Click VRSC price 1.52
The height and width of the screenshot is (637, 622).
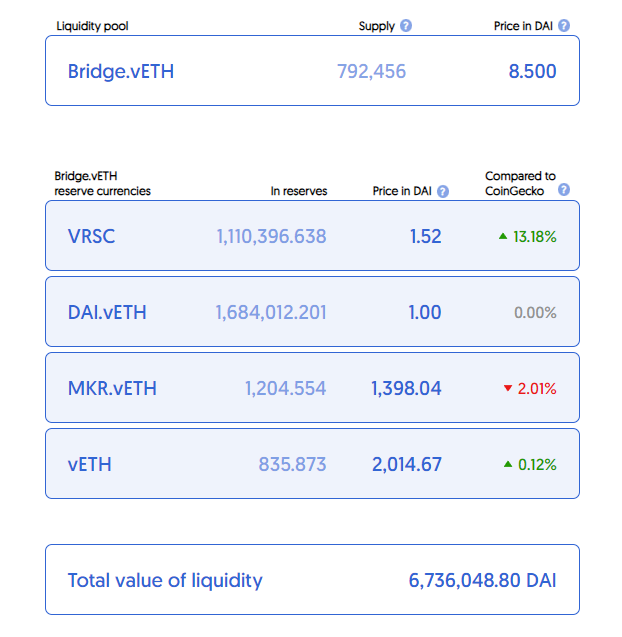(425, 236)
